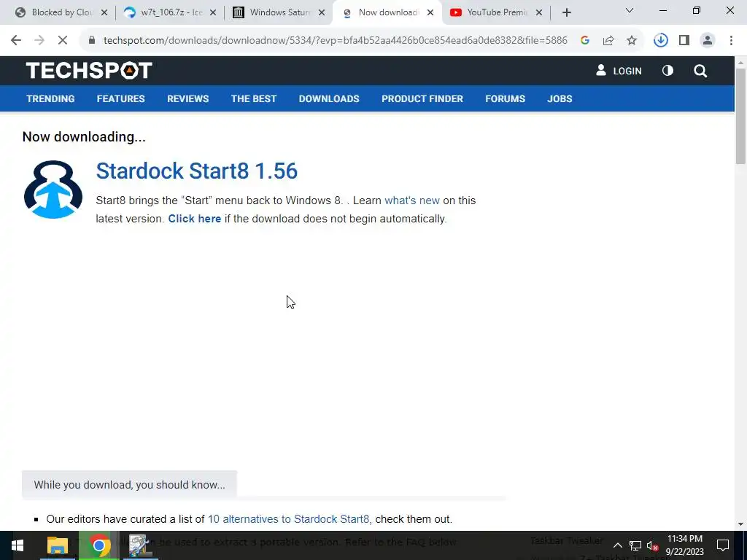Open TRENDING menu item
The image size is (747, 560).
pos(50,98)
